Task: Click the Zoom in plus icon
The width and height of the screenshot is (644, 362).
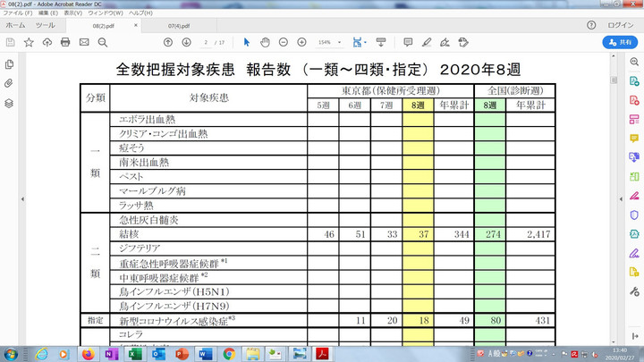Action: coord(301,42)
